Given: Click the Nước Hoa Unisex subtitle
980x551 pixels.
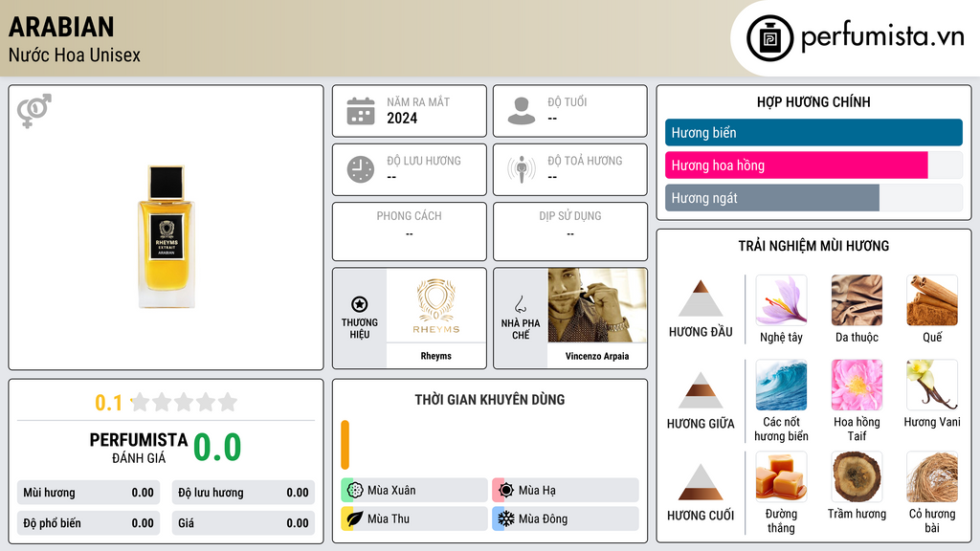Looking at the screenshot, I should 75,55.
